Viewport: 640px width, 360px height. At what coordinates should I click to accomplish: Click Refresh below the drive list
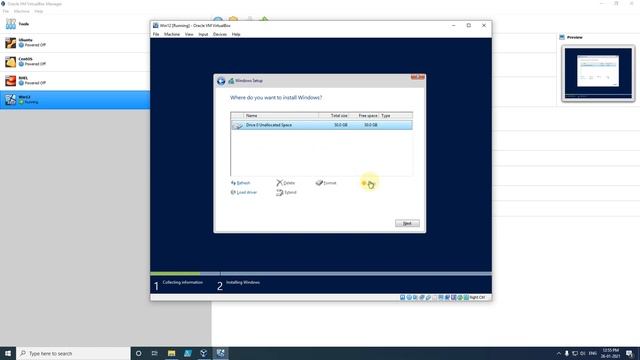(x=240, y=183)
